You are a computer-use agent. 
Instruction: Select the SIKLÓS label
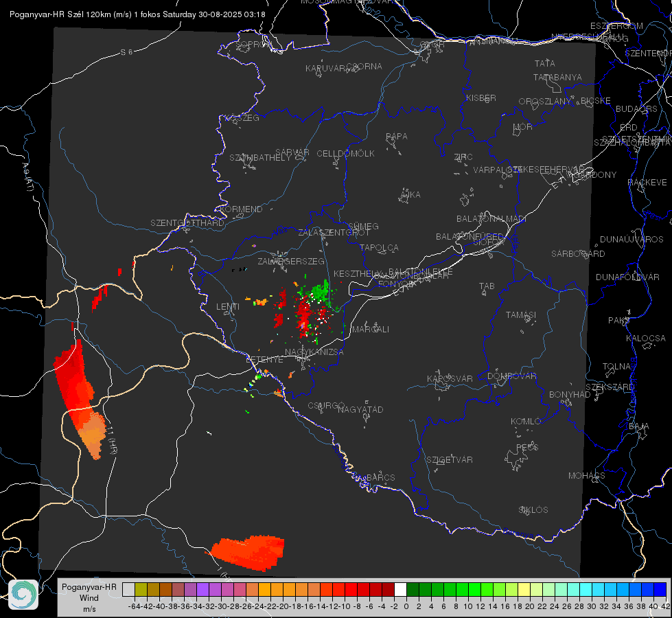(x=533, y=510)
